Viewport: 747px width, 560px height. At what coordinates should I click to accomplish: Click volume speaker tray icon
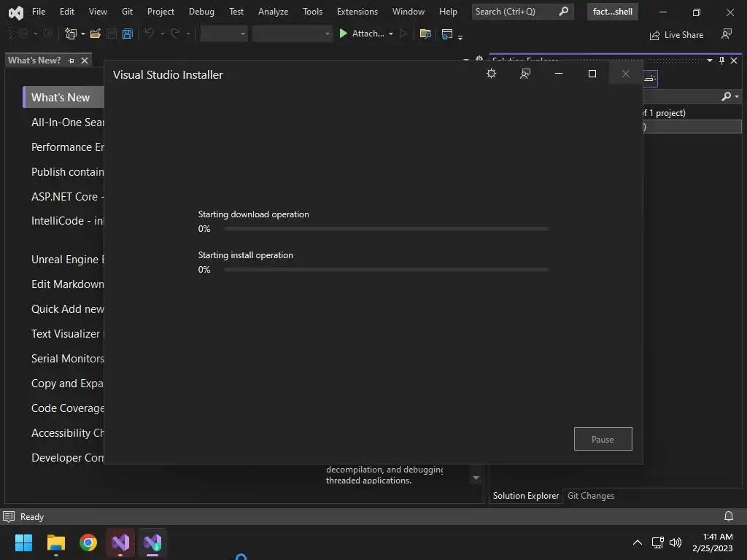pyautogui.click(x=675, y=542)
